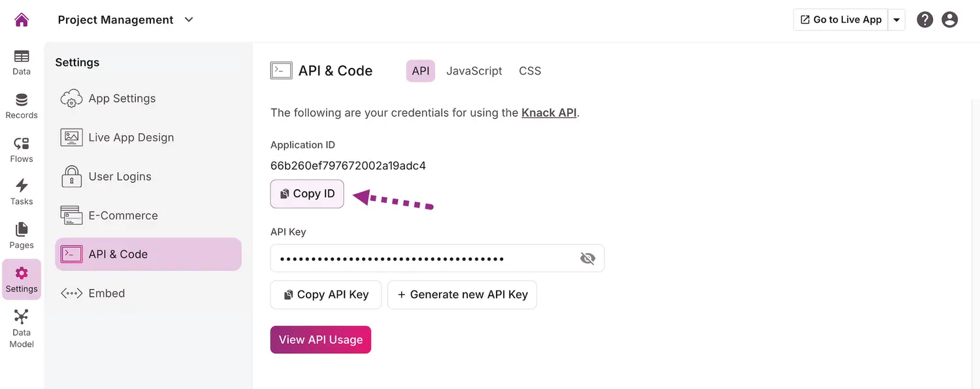Switch to the CSS tab
This screenshot has width=980, height=389.
click(530, 70)
